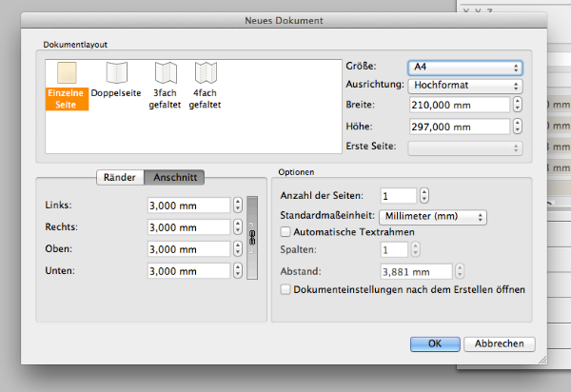Confirm the dialog with OK
The width and height of the screenshot is (571, 392).
(x=434, y=343)
